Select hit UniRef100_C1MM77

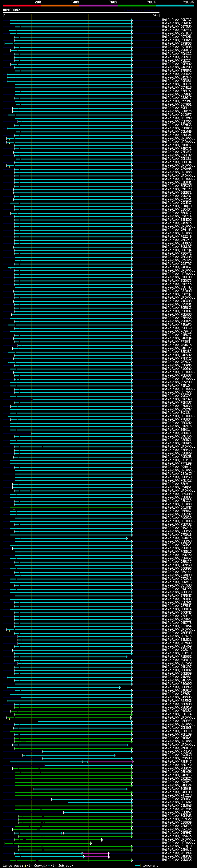[177, 145]
